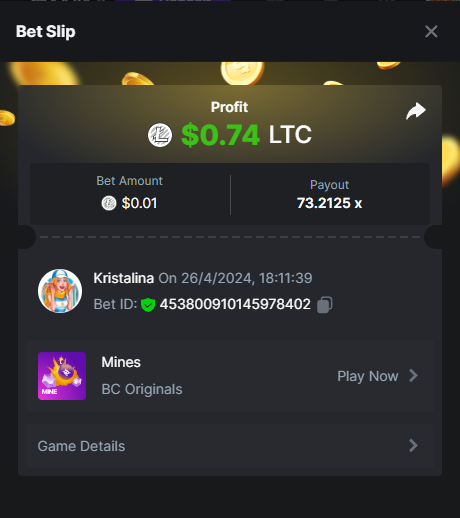The image size is (460, 518).
Task: Click the share arrow icon
Action: point(416,111)
